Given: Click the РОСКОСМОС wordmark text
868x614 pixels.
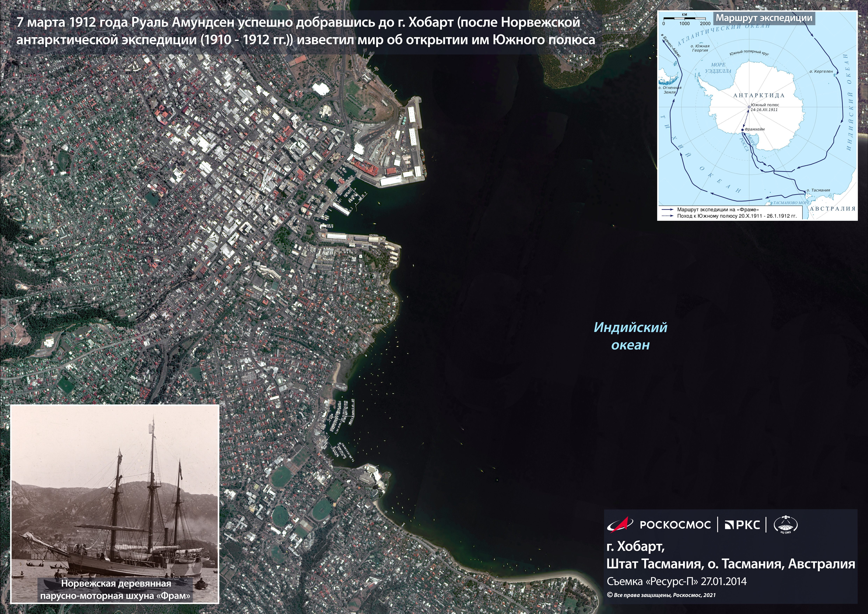Looking at the screenshot, I should pyautogui.click(x=675, y=525).
